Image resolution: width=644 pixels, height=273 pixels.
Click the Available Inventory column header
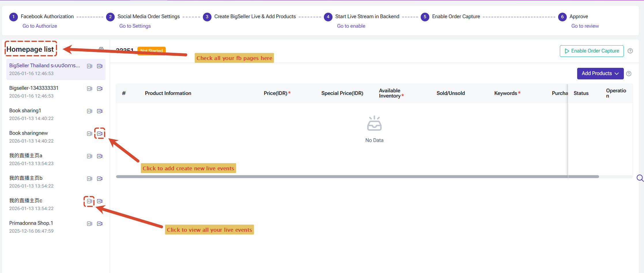391,93
